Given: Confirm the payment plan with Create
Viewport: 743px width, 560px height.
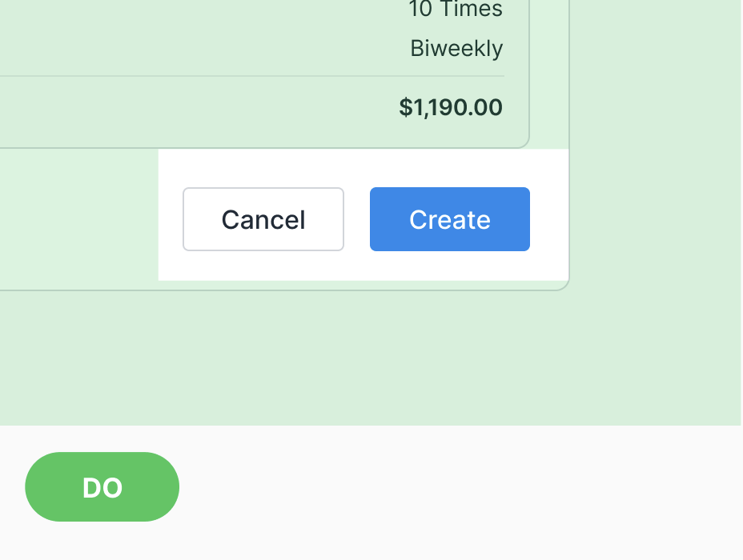Looking at the screenshot, I should pos(450,219).
